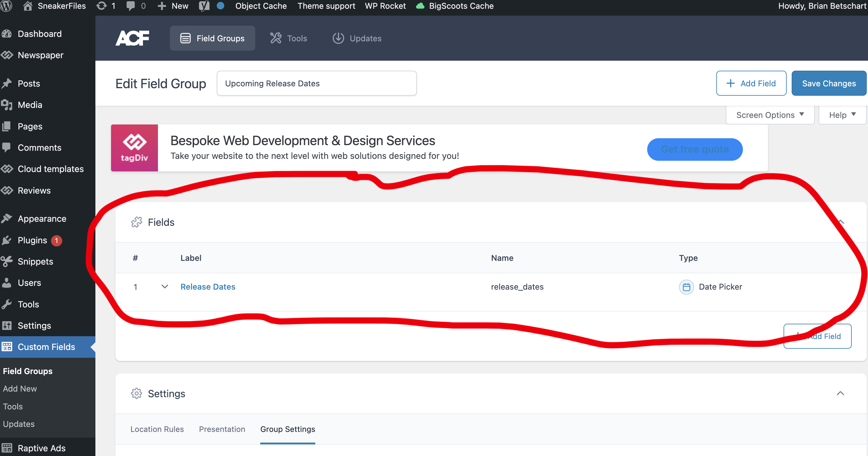Select the Group Settings tab
Image resolution: width=868 pixels, height=456 pixels.
click(x=288, y=429)
